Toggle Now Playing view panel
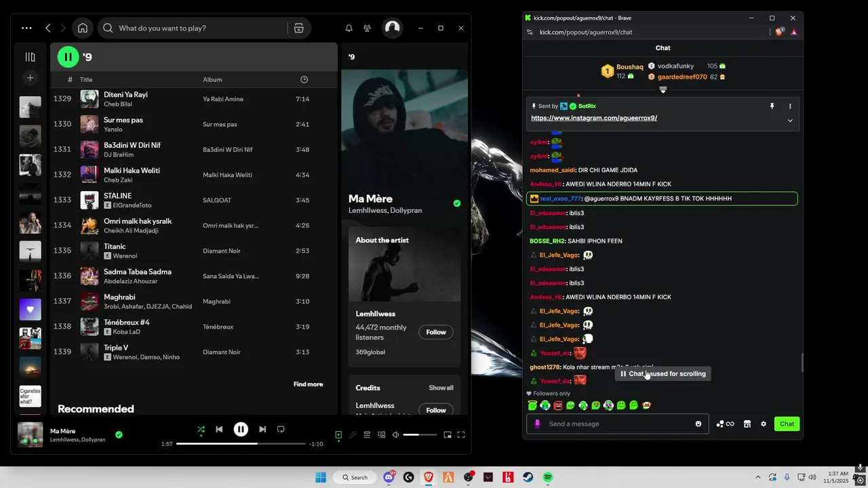 click(338, 434)
